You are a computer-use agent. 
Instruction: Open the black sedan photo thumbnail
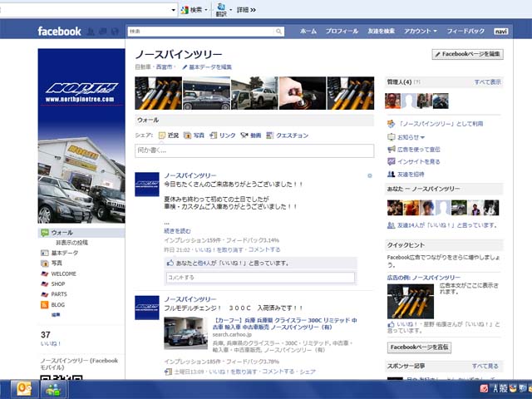tap(207, 93)
